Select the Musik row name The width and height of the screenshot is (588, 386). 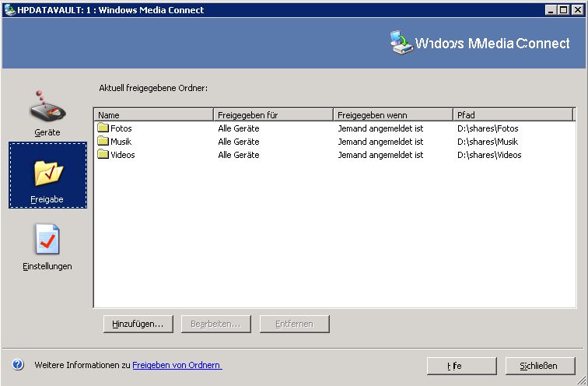[121, 142]
